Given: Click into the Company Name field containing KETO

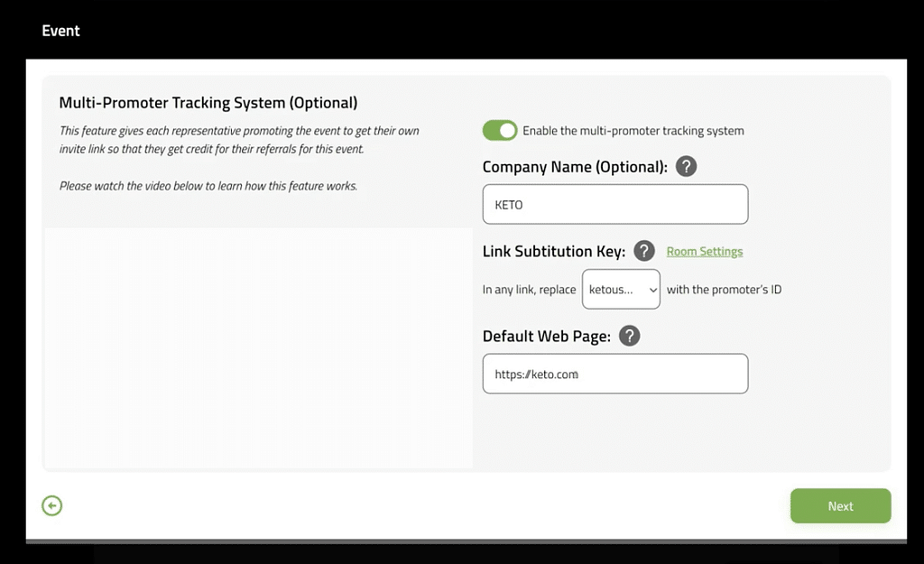Looking at the screenshot, I should point(614,205).
